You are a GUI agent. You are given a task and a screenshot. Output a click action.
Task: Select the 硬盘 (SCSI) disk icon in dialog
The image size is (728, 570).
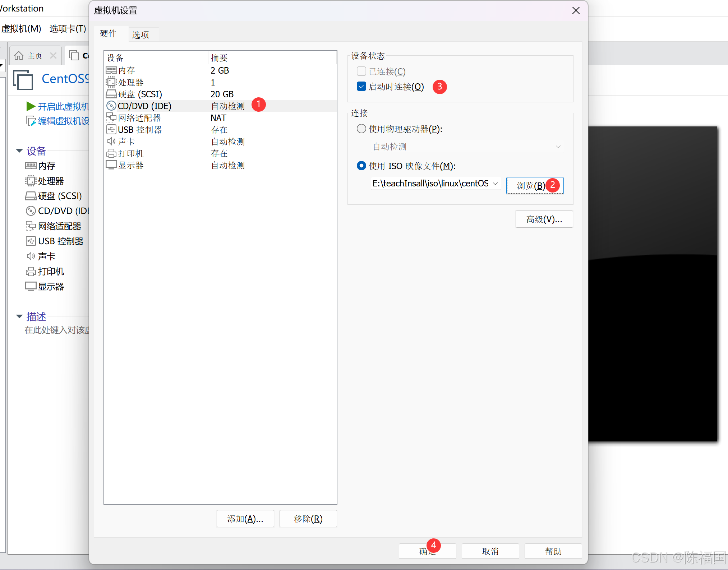click(111, 94)
